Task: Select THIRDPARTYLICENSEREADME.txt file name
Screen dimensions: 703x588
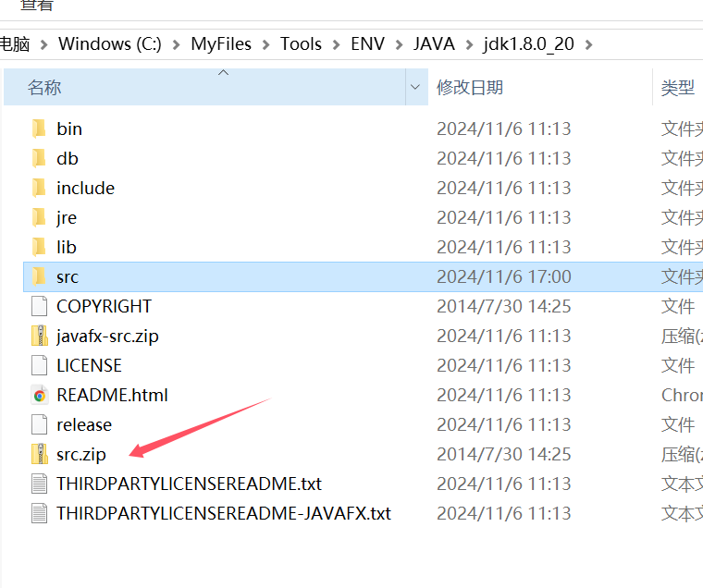Action: pos(189,484)
